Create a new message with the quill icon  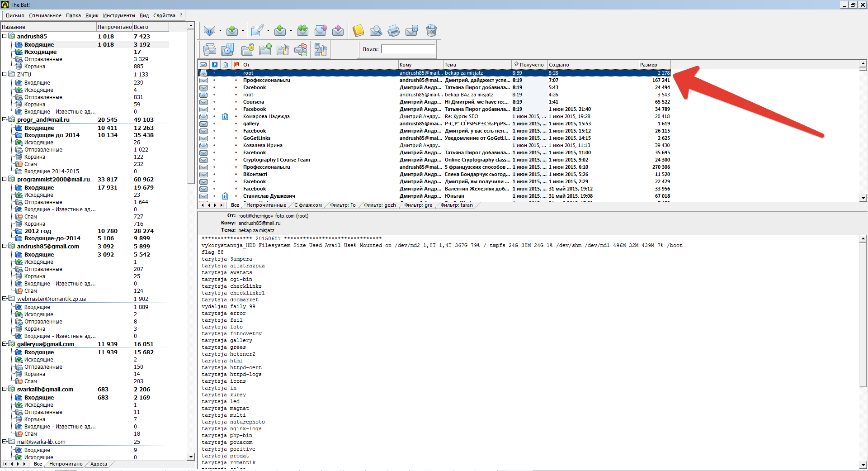tap(257, 31)
